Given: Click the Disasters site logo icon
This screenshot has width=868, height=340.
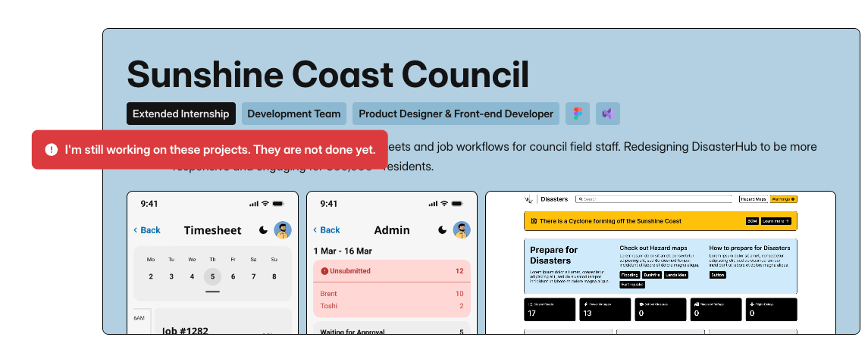Looking at the screenshot, I should point(530,199).
